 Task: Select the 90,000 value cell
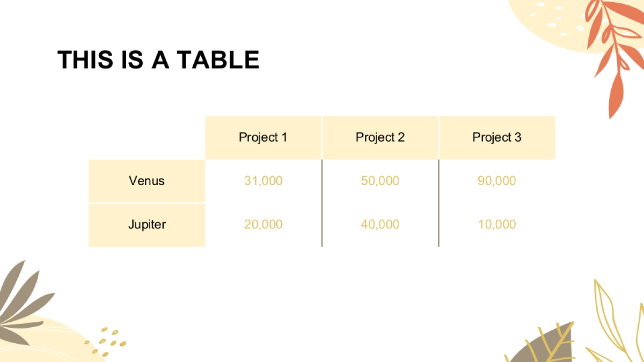(x=496, y=181)
